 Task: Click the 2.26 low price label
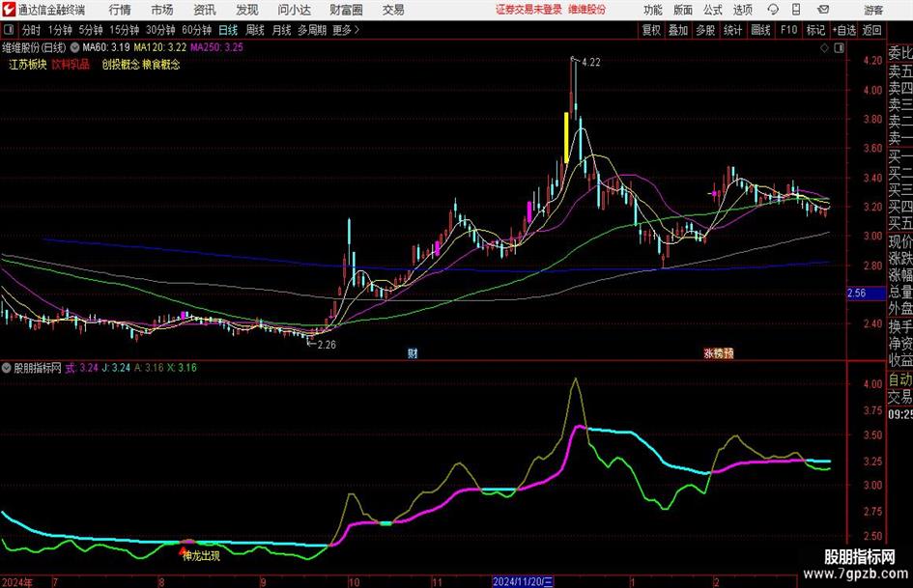(x=327, y=345)
